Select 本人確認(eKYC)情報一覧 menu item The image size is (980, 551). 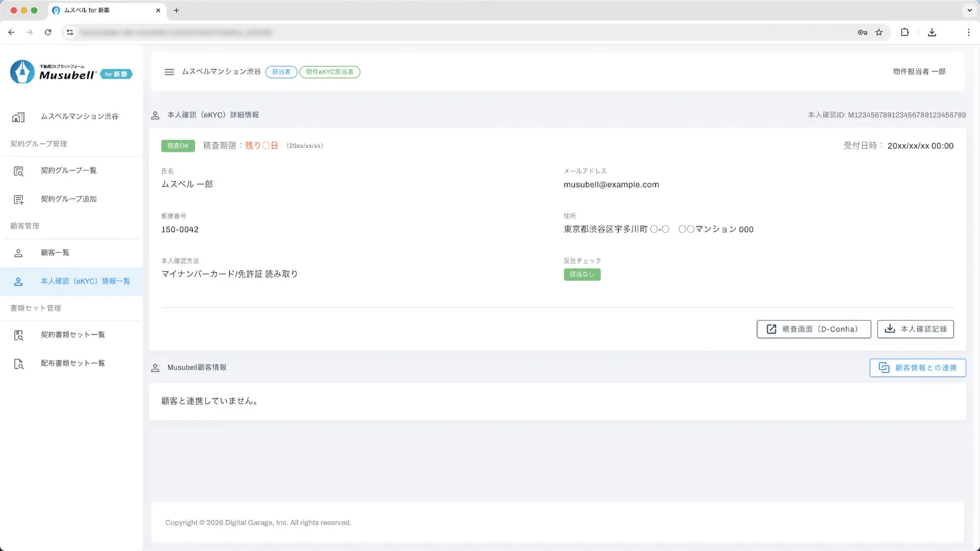coord(72,281)
